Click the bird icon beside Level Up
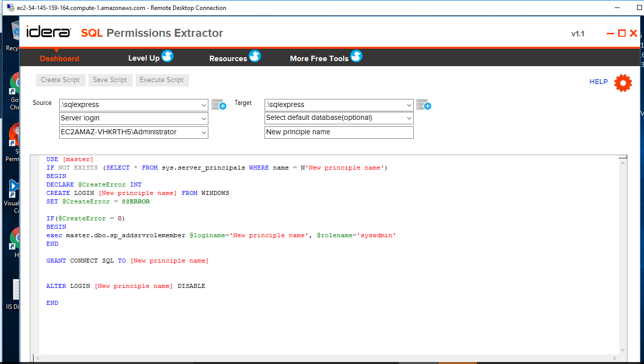Image resolution: width=644 pixels, height=364 pixels. click(168, 57)
